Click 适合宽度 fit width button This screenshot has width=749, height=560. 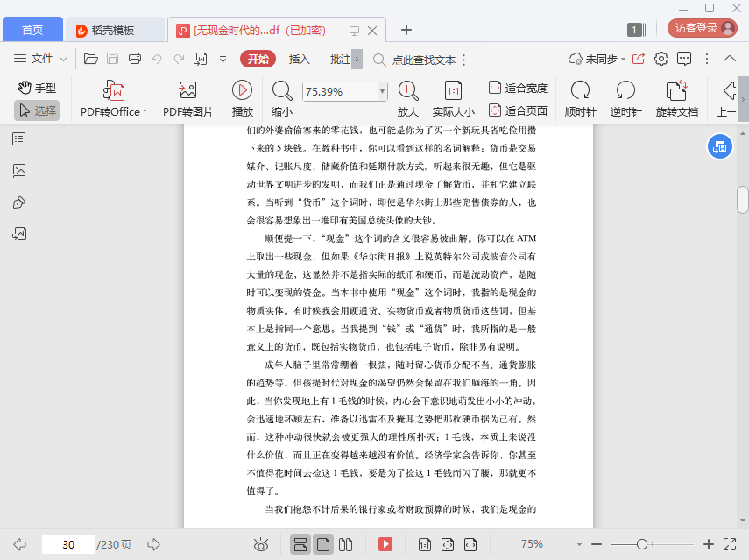[519, 88]
